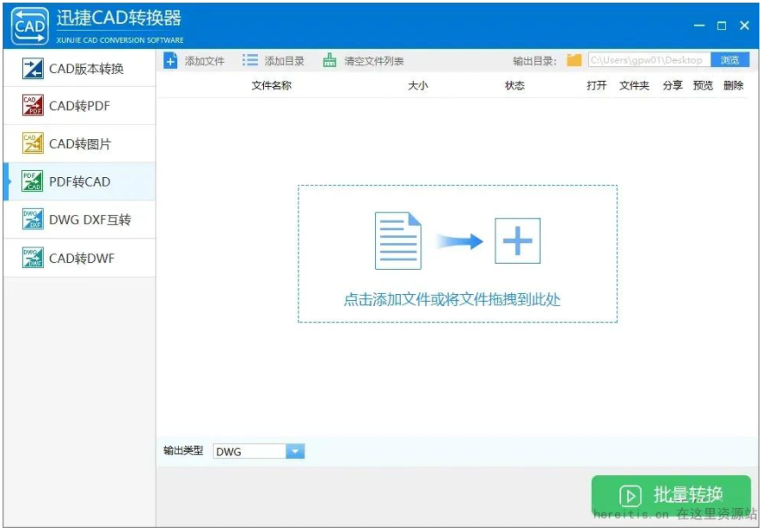Click the 状态 column header

point(515,86)
